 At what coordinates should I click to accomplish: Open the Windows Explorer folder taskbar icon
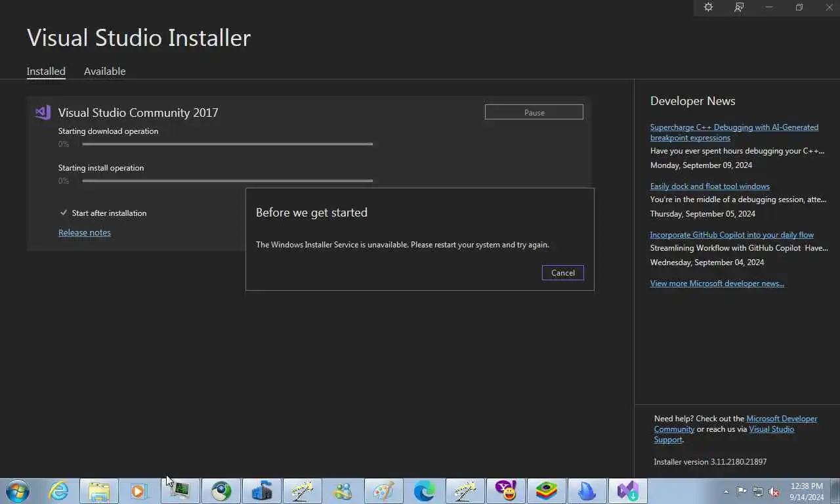(99, 491)
